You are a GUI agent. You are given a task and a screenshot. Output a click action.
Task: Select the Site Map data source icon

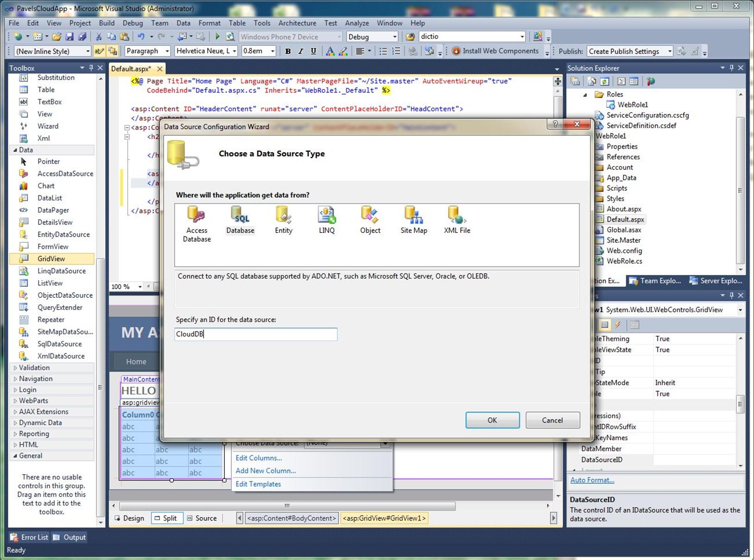pos(413,220)
